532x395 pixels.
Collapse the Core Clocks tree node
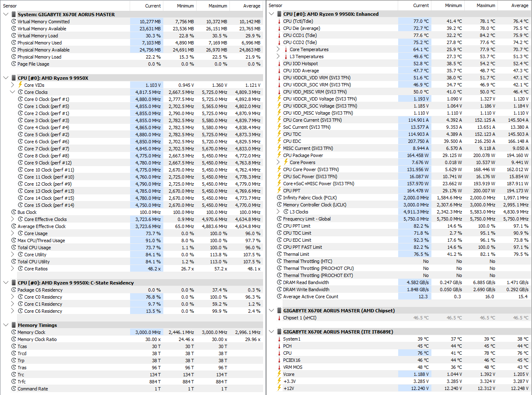pos(12,92)
